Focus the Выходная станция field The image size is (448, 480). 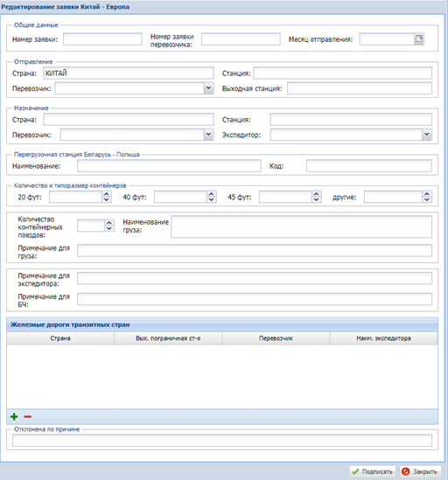click(x=360, y=88)
